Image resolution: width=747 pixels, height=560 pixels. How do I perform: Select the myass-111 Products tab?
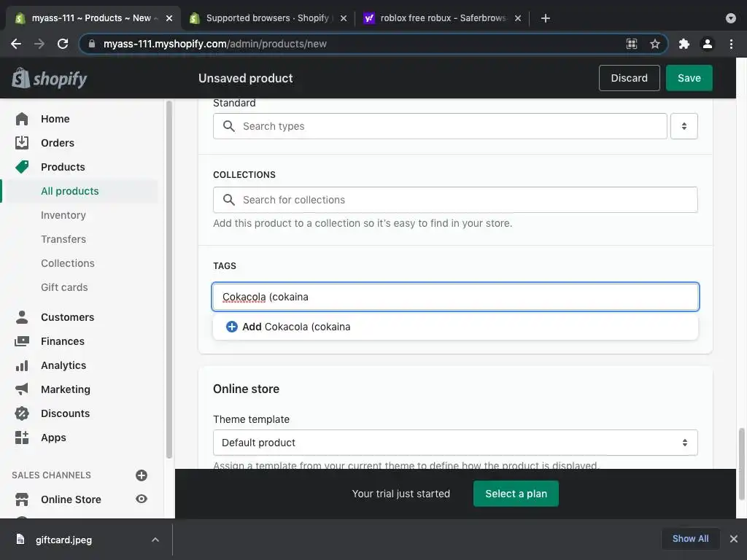91,18
